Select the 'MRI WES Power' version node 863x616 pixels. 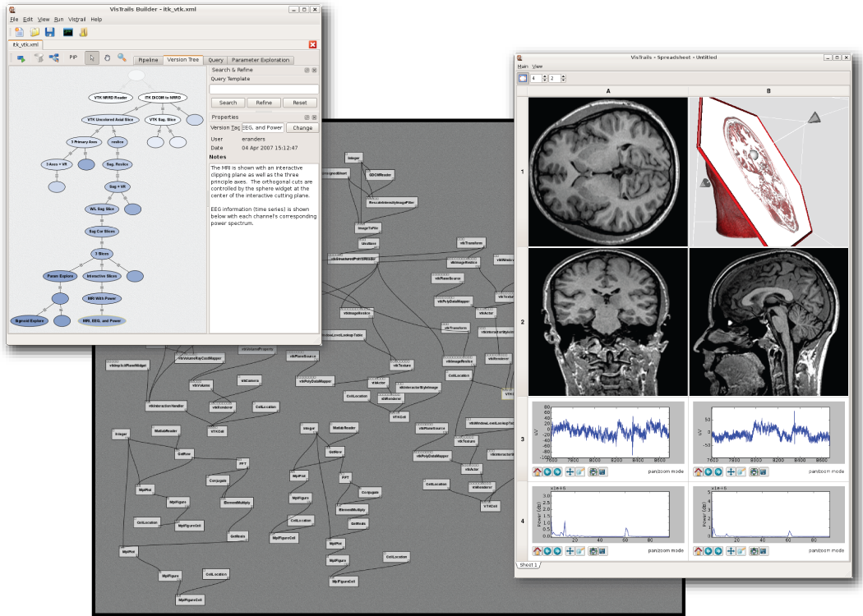click(x=99, y=298)
